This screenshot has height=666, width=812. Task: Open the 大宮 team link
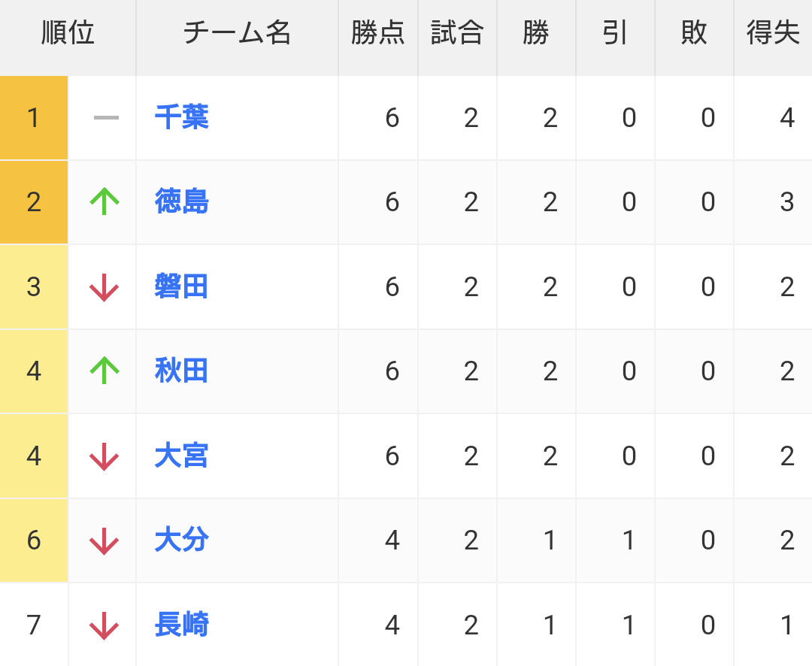[x=181, y=456]
